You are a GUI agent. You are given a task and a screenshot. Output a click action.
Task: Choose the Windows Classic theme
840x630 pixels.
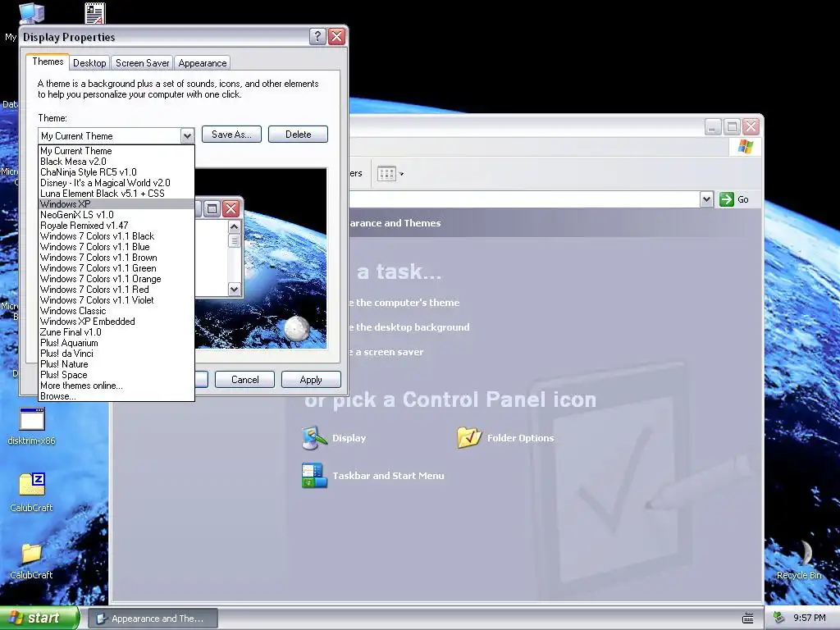tap(116, 311)
